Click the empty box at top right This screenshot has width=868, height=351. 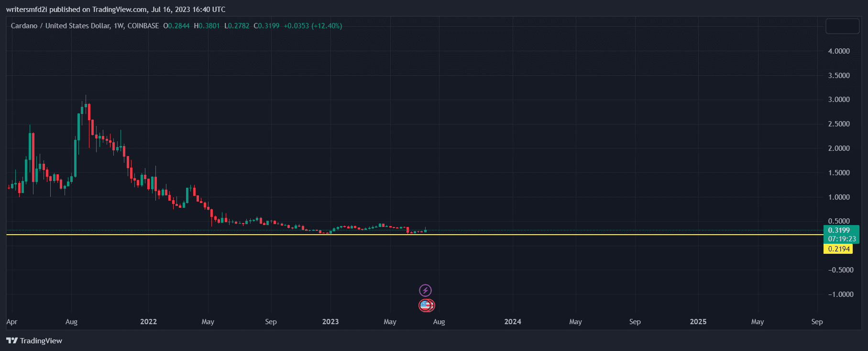(842, 26)
